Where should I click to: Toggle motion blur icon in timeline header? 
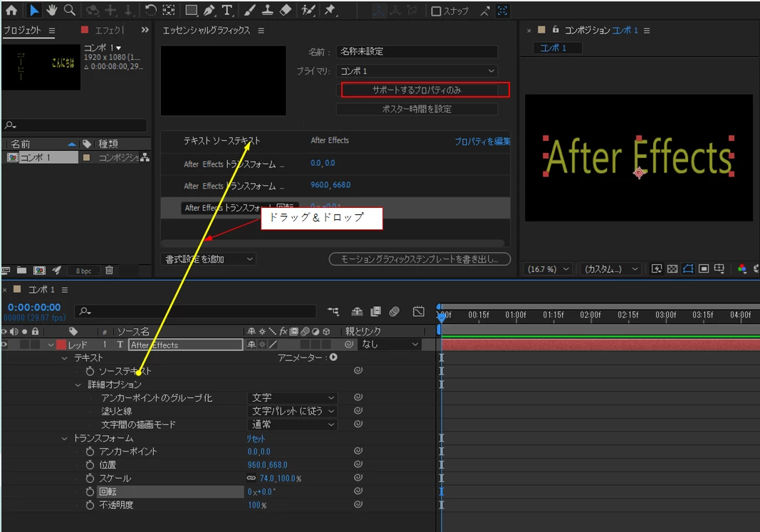tap(394, 311)
